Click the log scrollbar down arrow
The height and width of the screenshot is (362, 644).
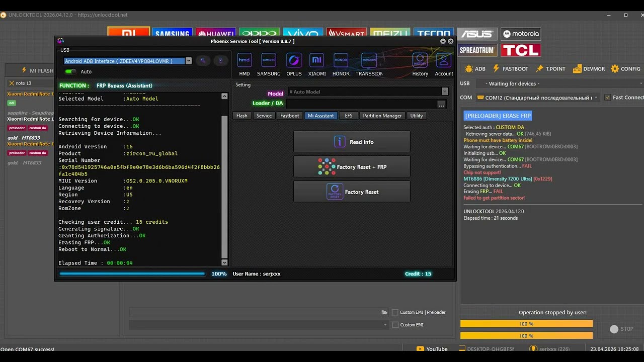[224, 262]
